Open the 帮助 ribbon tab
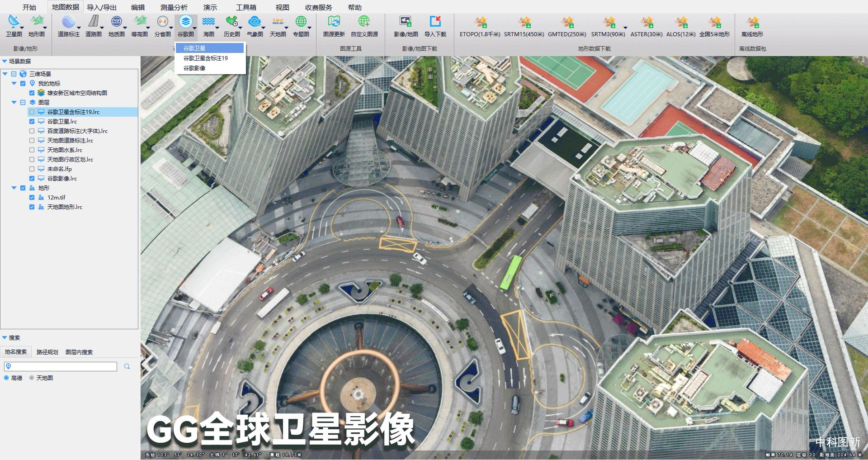The width and height of the screenshot is (868, 460). pyautogui.click(x=355, y=7)
